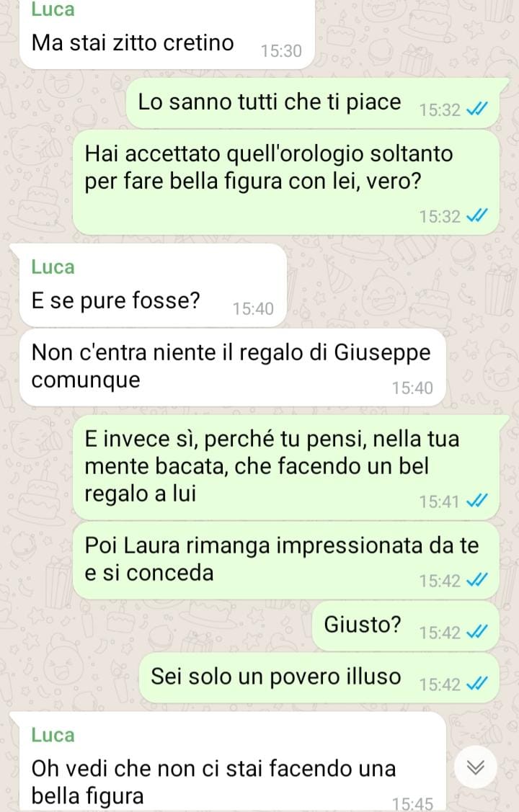Viewport: 519px width, 812px height.
Task: Click double ticks on 'Hai accettato quell'orologio' message
Action: 476,216
